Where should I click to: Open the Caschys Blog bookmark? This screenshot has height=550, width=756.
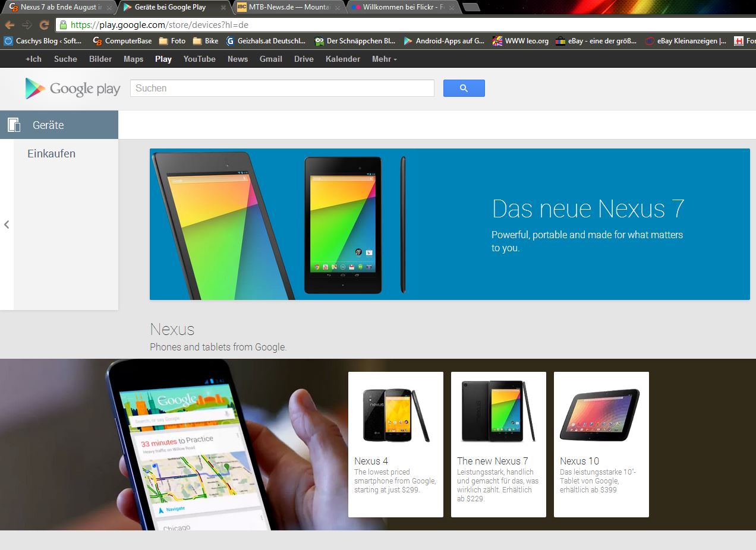click(x=43, y=41)
